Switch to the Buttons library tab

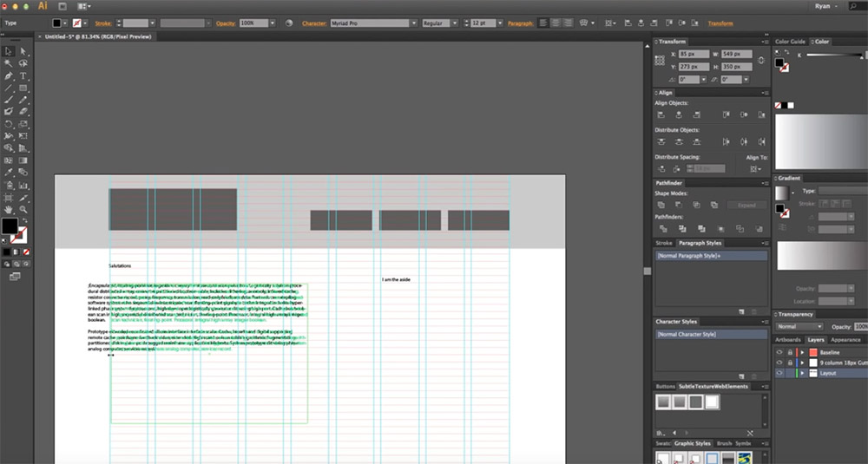click(x=665, y=387)
